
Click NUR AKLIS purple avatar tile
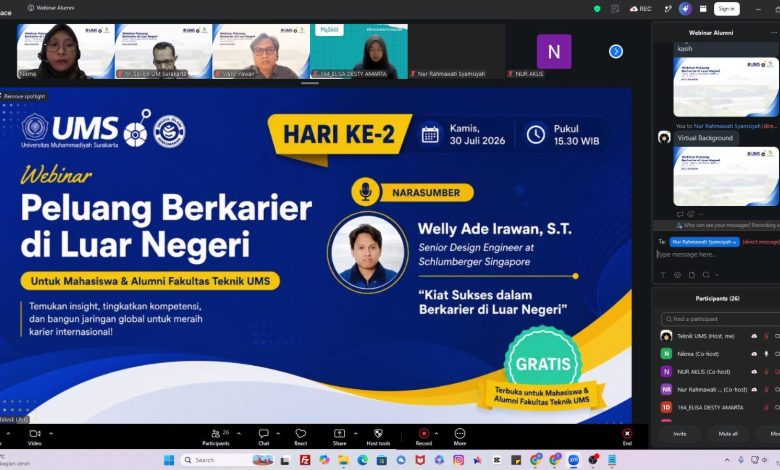coord(554,51)
